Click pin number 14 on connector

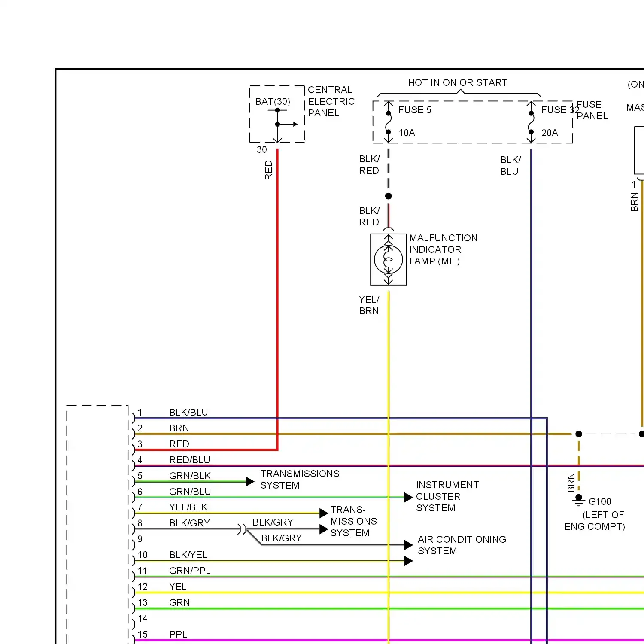tap(143, 618)
